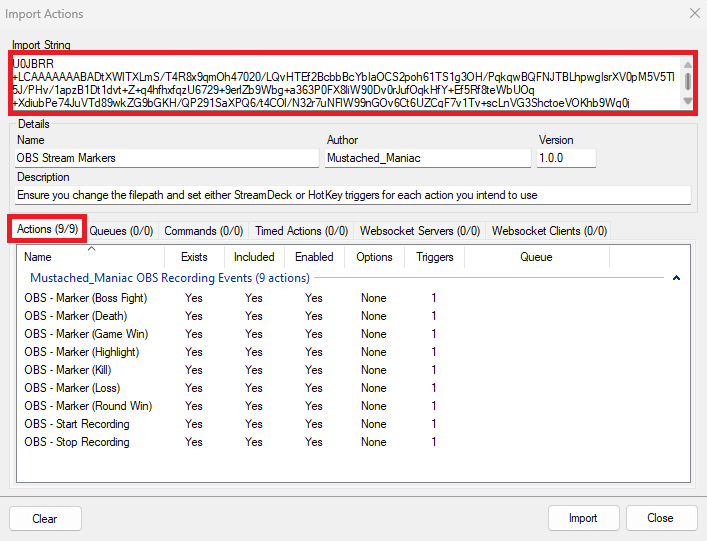This screenshot has width=707, height=541.
Task: Select OBS - Start Recording action row
Action: [77, 424]
